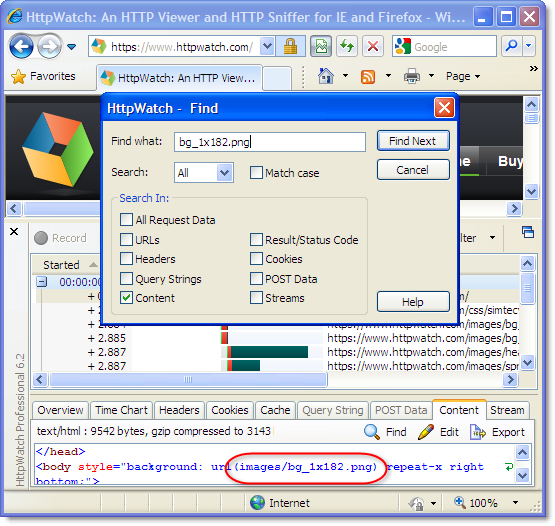Click protected mode security icon
This screenshot has width=555, height=526.
coord(416,503)
